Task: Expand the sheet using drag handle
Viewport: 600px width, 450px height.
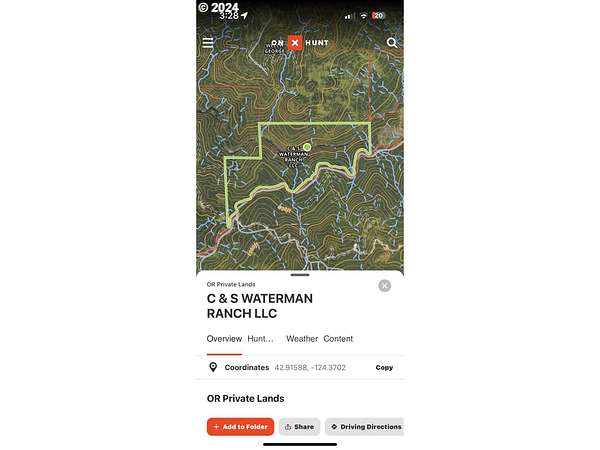Action: [x=300, y=275]
